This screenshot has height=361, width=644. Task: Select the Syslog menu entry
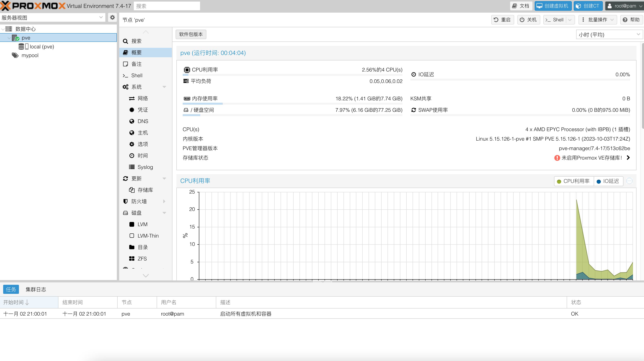tap(145, 167)
